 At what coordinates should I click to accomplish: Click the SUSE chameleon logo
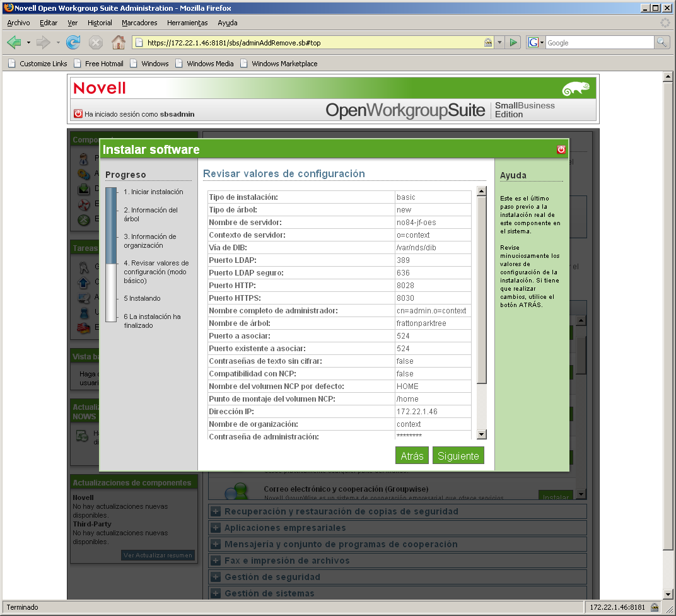[576, 88]
